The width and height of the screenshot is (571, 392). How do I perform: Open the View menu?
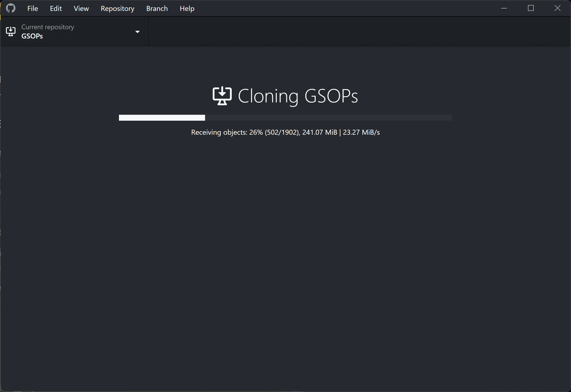click(81, 9)
